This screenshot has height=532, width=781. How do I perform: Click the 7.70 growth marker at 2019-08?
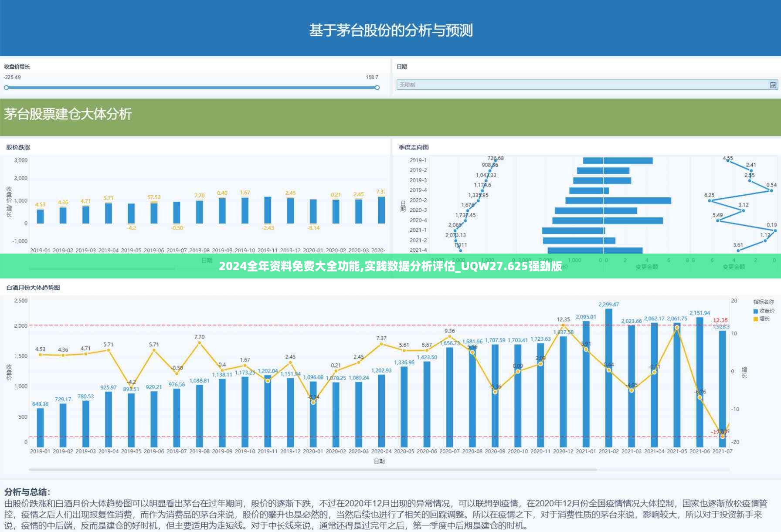pyautogui.click(x=199, y=343)
